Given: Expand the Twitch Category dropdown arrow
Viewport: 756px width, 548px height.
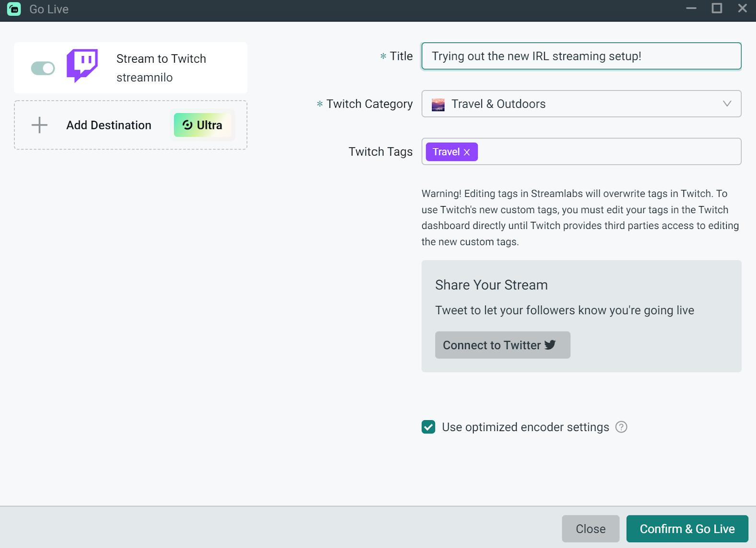Looking at the screenshot, I should pos(727,104).
